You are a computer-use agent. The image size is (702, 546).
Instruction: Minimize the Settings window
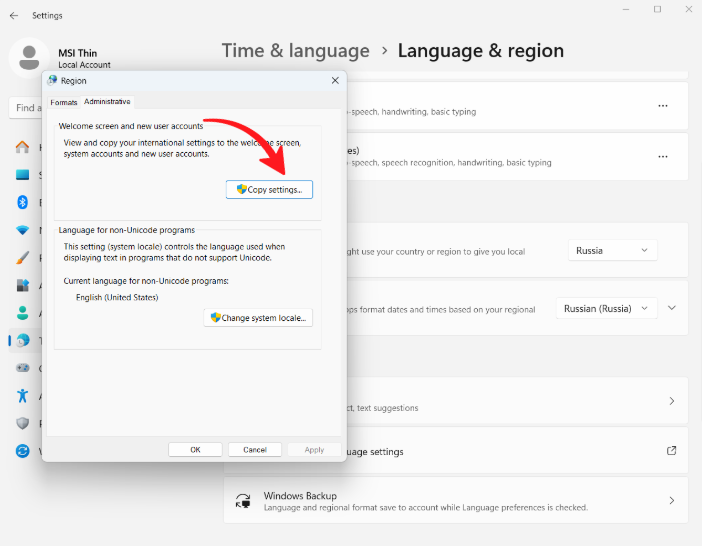pyautogui.click(x=626, y=9)
